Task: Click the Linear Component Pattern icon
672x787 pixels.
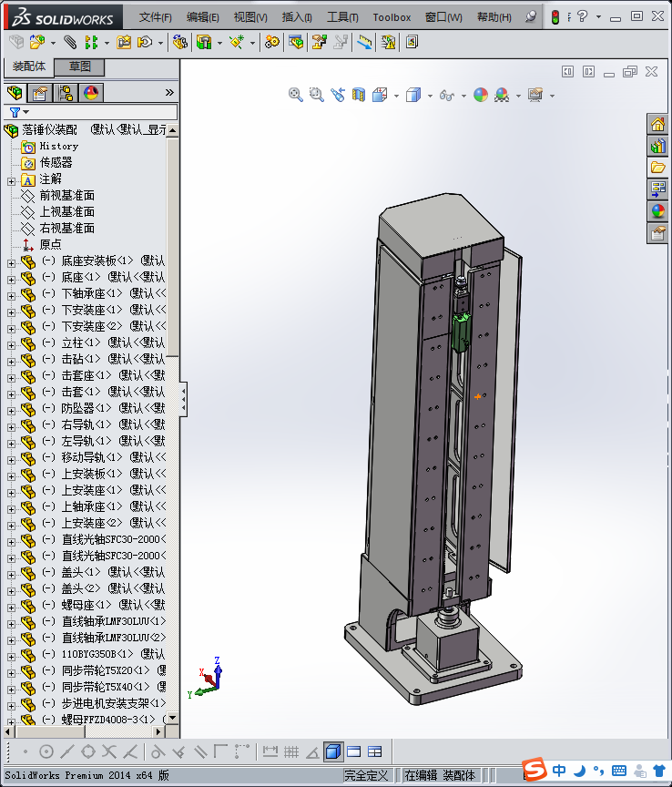Action: [x=91, y=42]
